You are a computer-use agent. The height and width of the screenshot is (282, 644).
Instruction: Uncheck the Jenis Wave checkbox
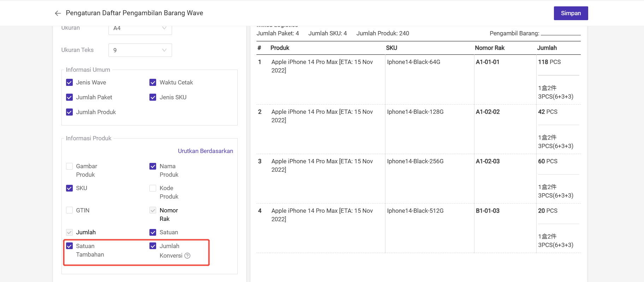point(69,82)
